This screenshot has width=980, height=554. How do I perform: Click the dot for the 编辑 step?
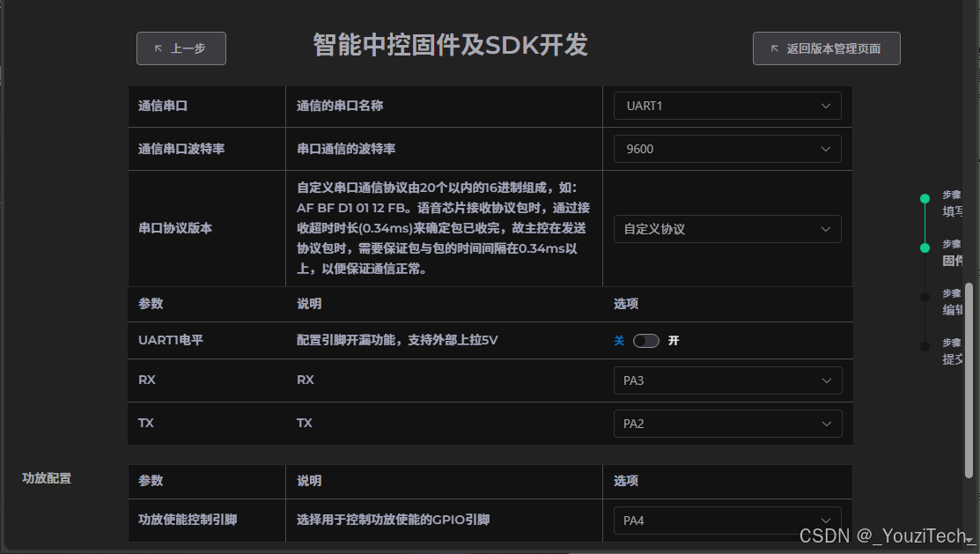925,297
